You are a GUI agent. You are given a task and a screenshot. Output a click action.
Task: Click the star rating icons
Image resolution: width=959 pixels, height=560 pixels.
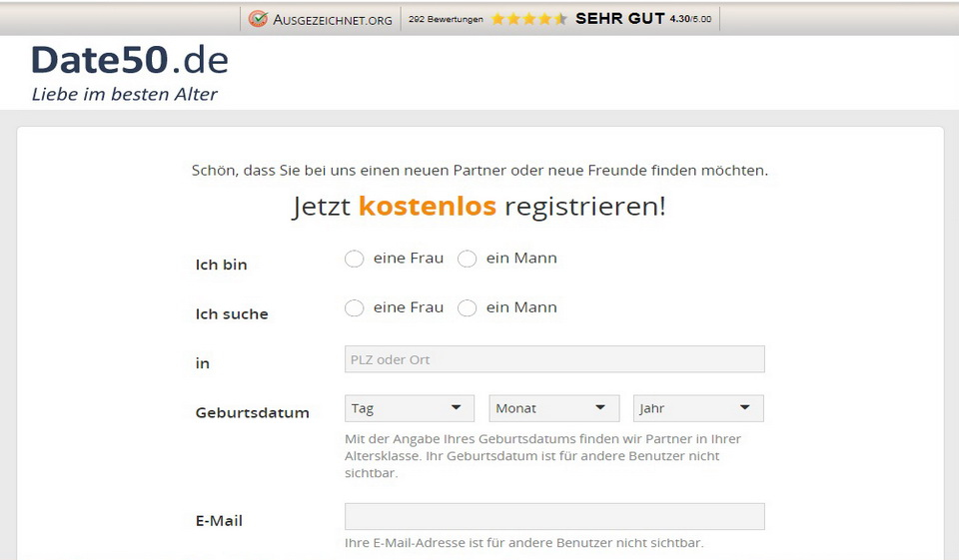(x=528, y=19)
